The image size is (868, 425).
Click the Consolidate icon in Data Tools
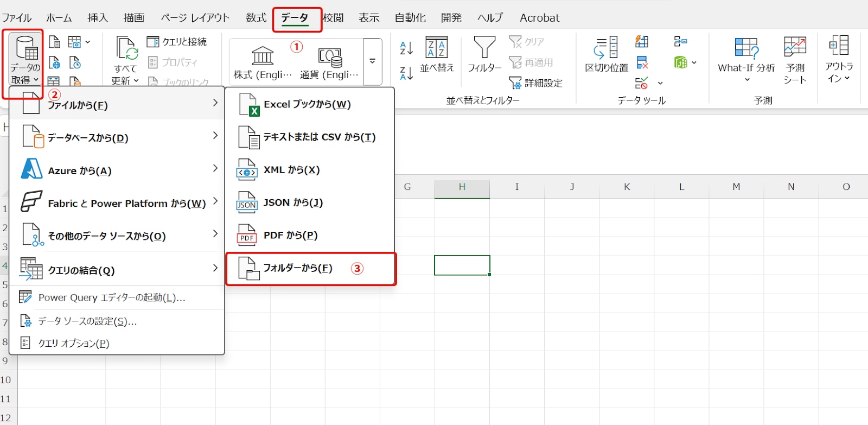[680, 42]
